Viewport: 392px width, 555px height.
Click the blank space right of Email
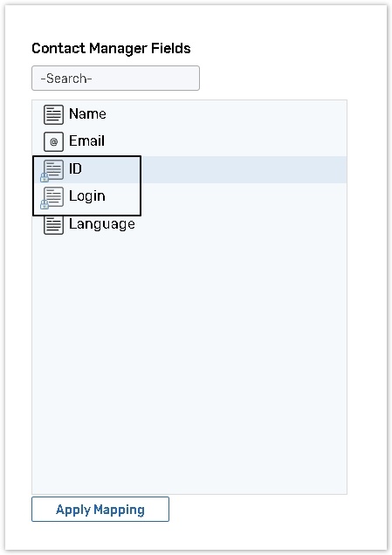point(226,141)
